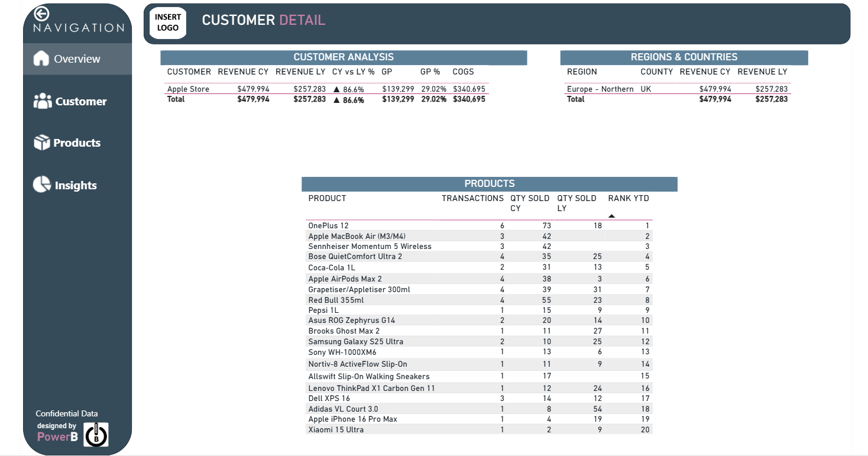This screenshot has height=456, width=868.
Task: Select the OnePlus 12 product row
Action: coord(479,226)
